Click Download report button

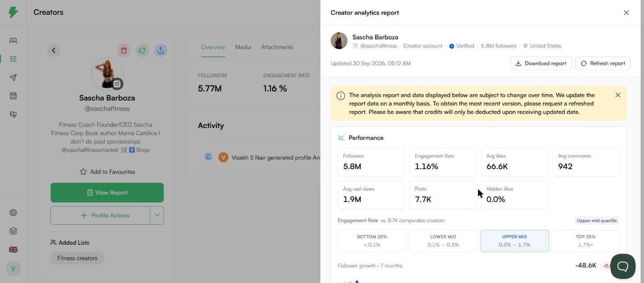[541, 63]
